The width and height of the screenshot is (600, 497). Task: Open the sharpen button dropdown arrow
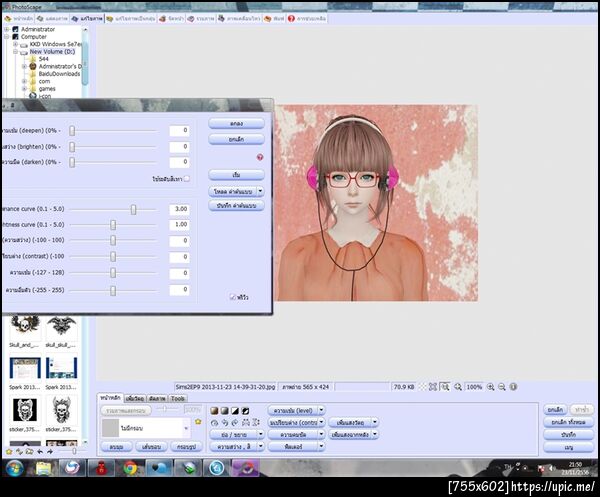coord(321,434)
